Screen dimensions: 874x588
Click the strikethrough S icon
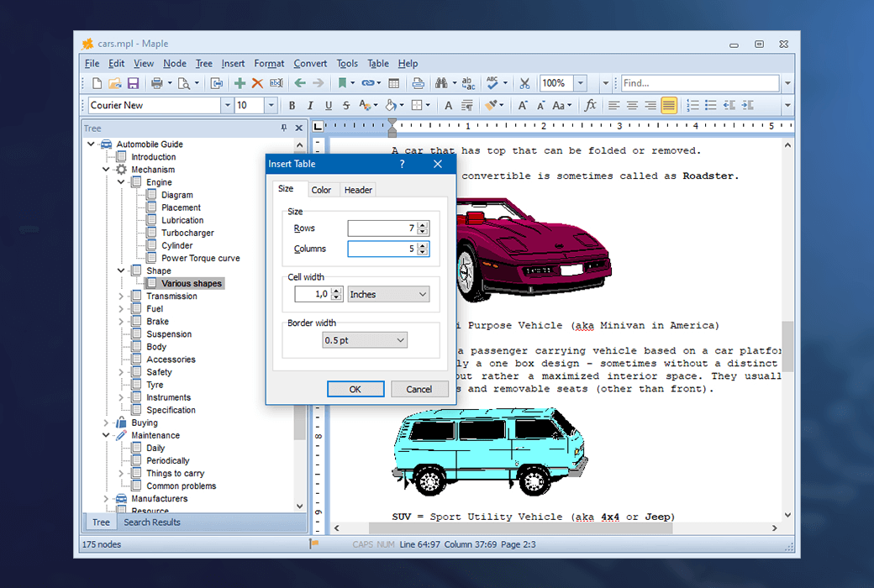pyautogui.click(x=346, y=105)
